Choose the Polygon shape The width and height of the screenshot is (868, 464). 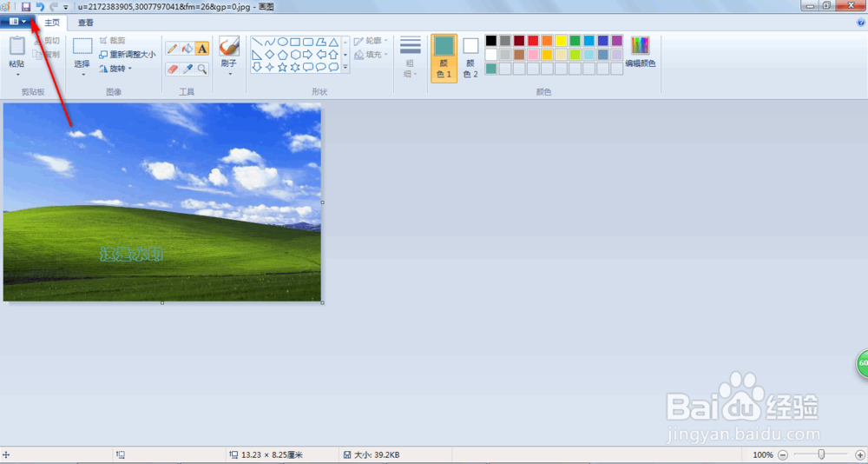pos(320,42)
